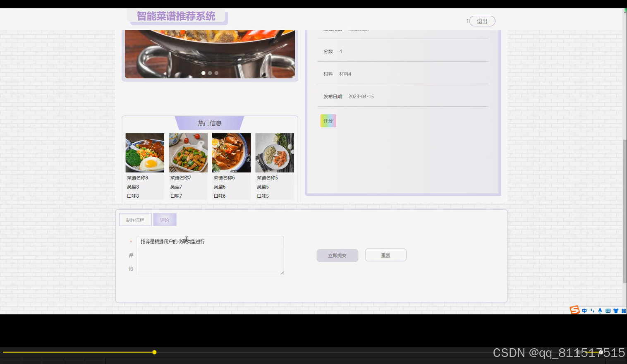Click text 菜谱名称7
Viewport: 627px width, 364px height.
click(181, 178)
